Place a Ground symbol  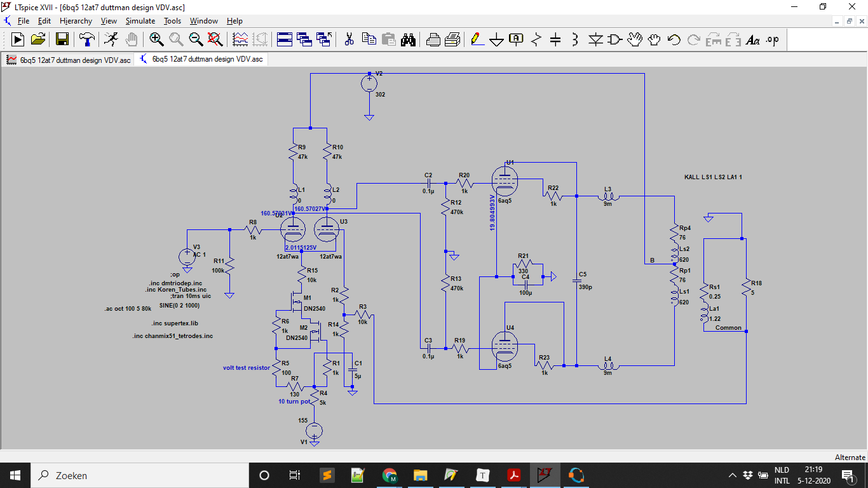tap(496, 39)
